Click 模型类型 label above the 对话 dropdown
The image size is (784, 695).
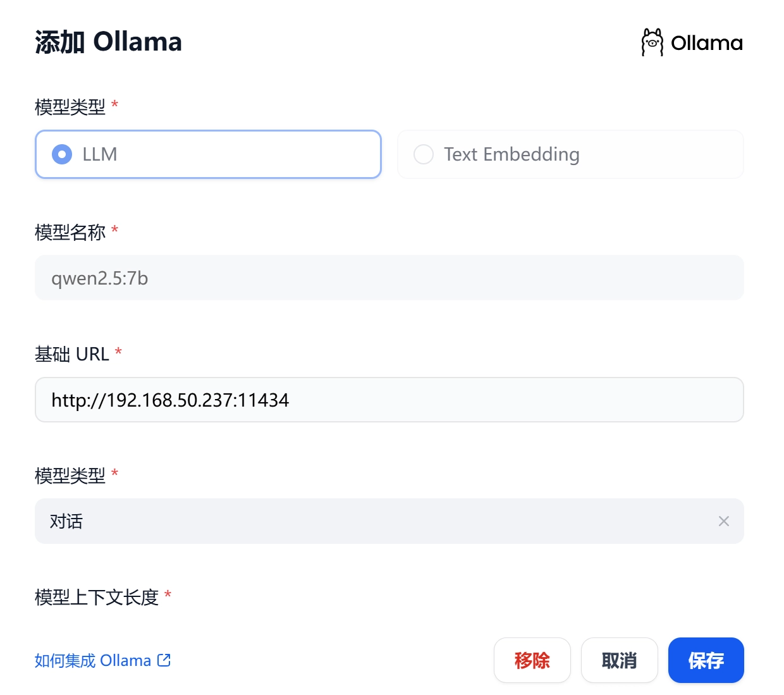70,476
